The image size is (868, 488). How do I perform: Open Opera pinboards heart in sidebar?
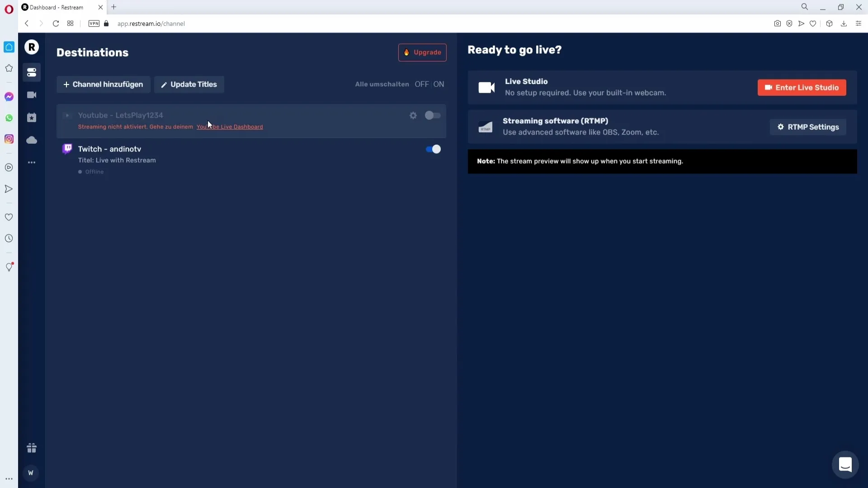click(9, 217)
